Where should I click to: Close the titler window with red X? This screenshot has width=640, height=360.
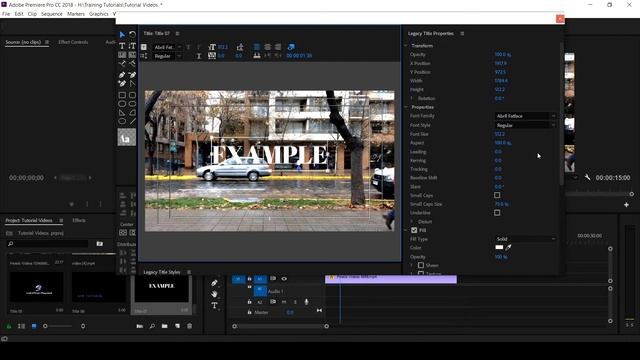click(x=560, y=19)
